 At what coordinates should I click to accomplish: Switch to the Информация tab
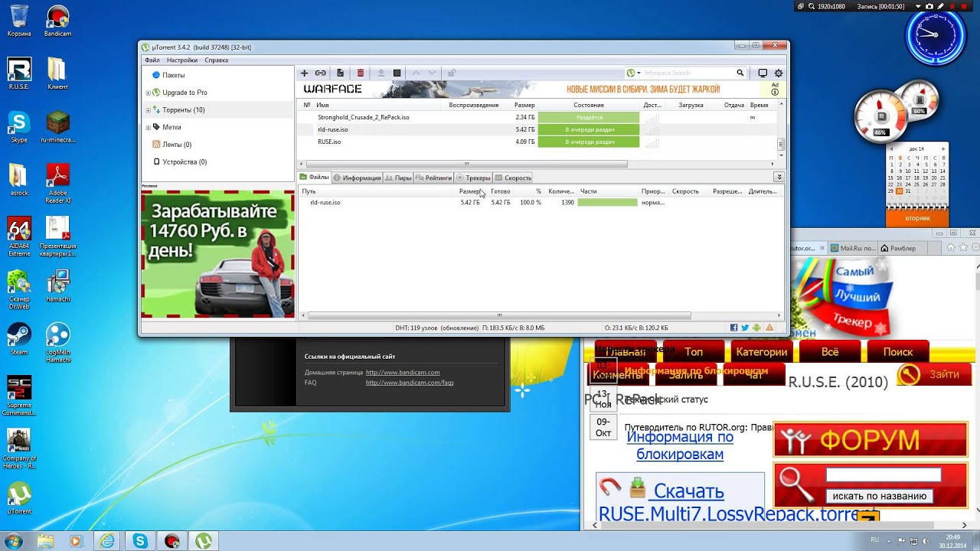pyautogui.click(x=357, y=178)
